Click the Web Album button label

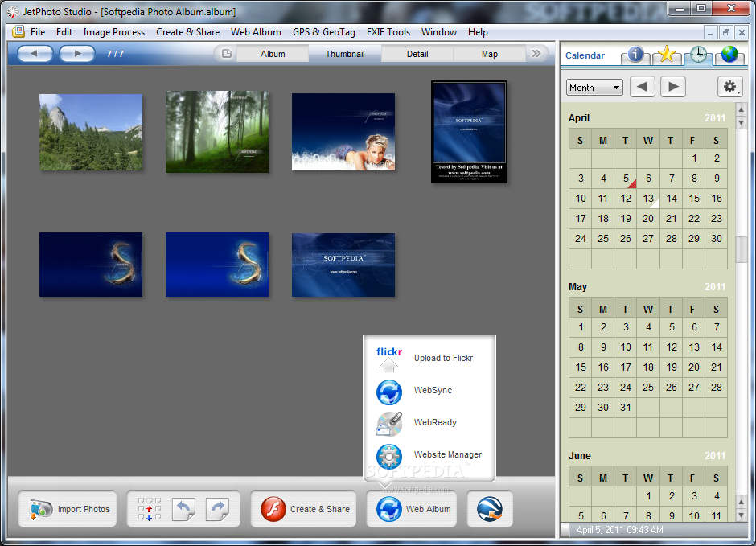click(x=428, y=509)
